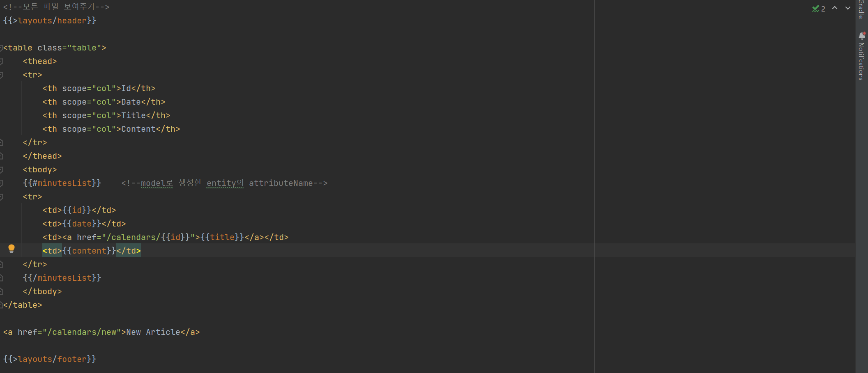Open the Gradle tool window tab
Screen dimensions: 868x373
coord(861,9)
